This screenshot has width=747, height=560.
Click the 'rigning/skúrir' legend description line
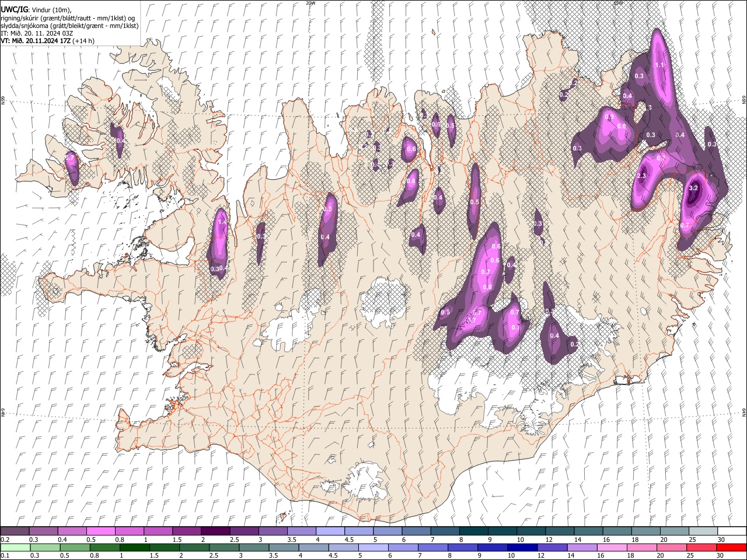point(68,18)
